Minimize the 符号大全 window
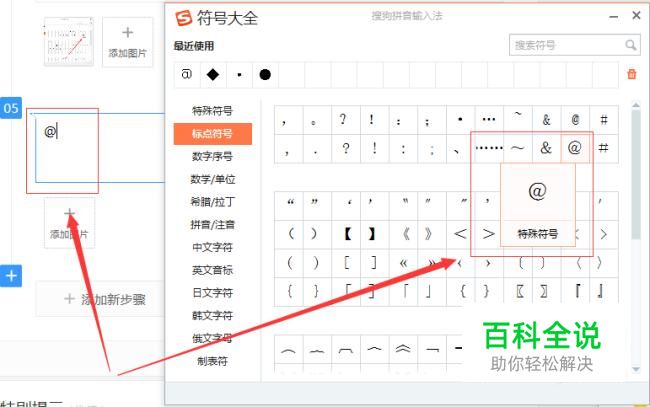 (x=614, y=17)
